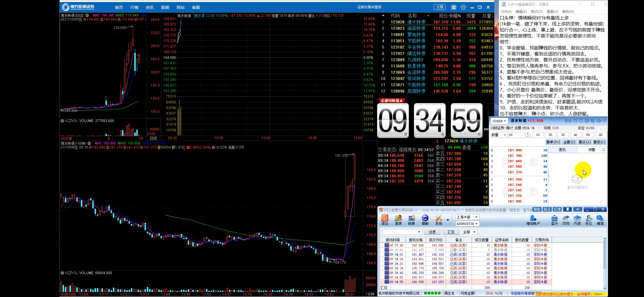The height and width of the screenshot is (297, 644).
Task: Select preset quantity 40
Action: 575,135
